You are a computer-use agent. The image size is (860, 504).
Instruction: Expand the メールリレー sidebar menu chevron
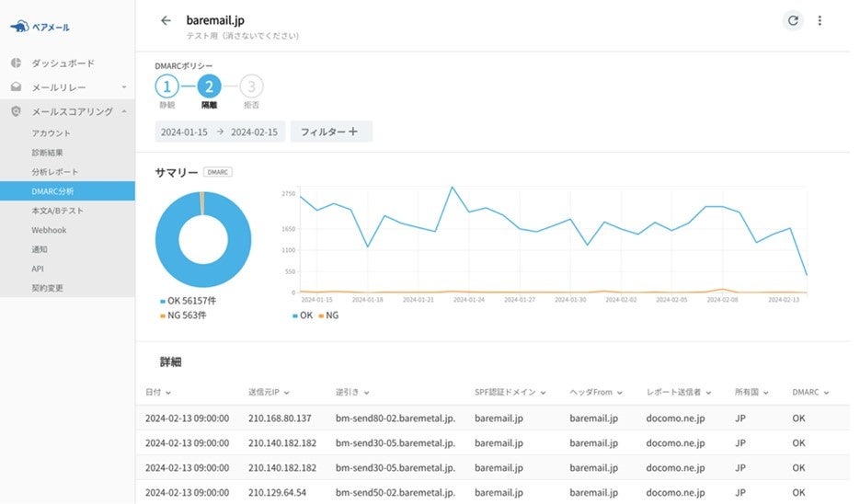124,87
